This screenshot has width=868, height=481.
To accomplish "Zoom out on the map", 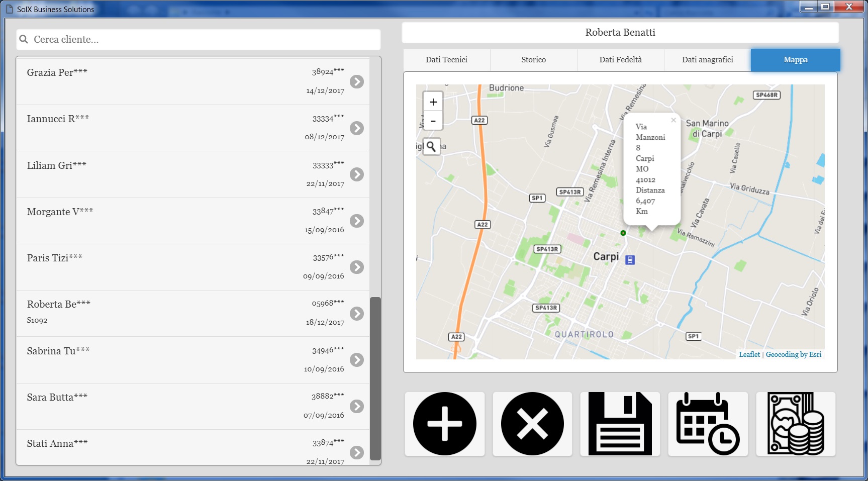I will click(x=433, y=121).
